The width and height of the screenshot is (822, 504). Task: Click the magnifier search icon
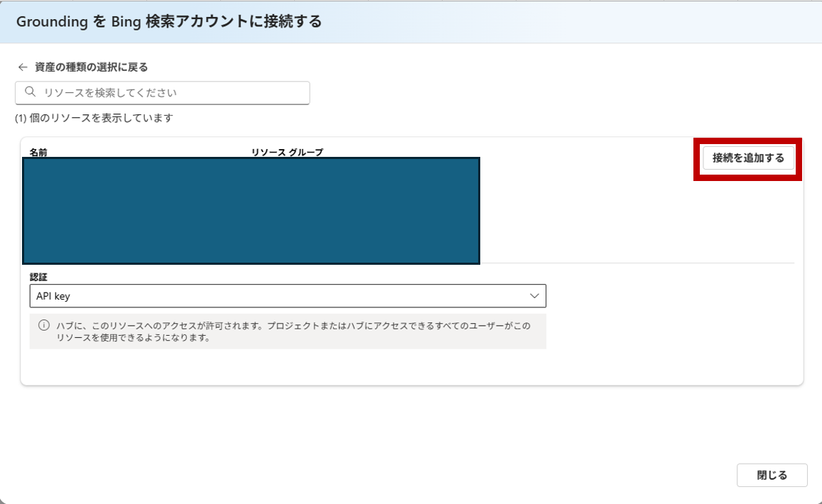(31, 92)
